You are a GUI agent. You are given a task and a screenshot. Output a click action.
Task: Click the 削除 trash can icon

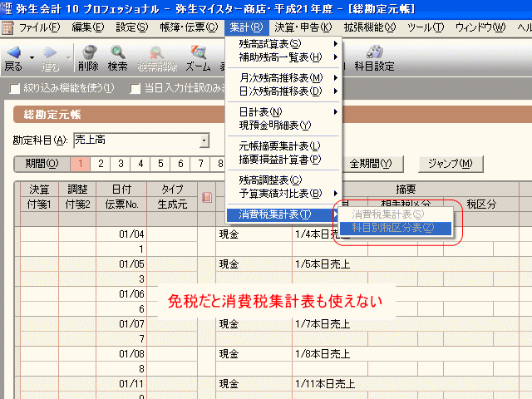[x=89, y=52]
